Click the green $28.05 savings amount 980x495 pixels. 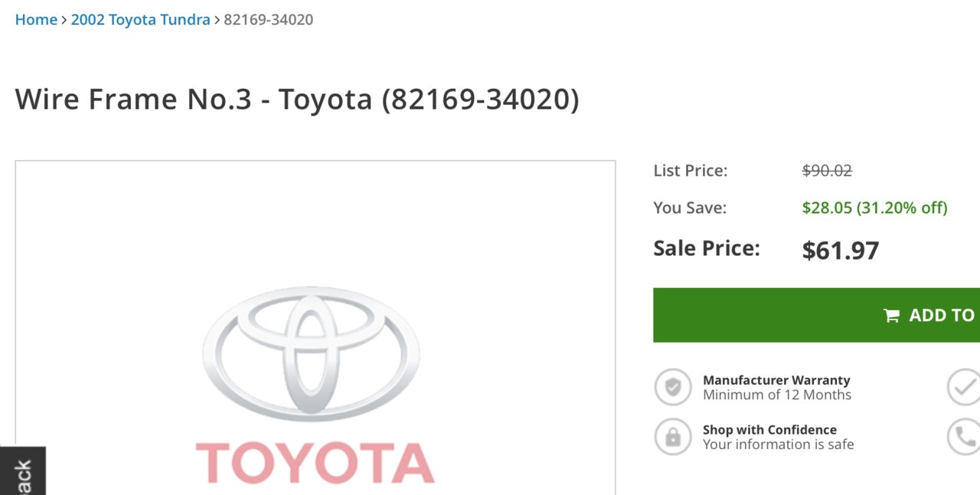(x=827, y=208)
